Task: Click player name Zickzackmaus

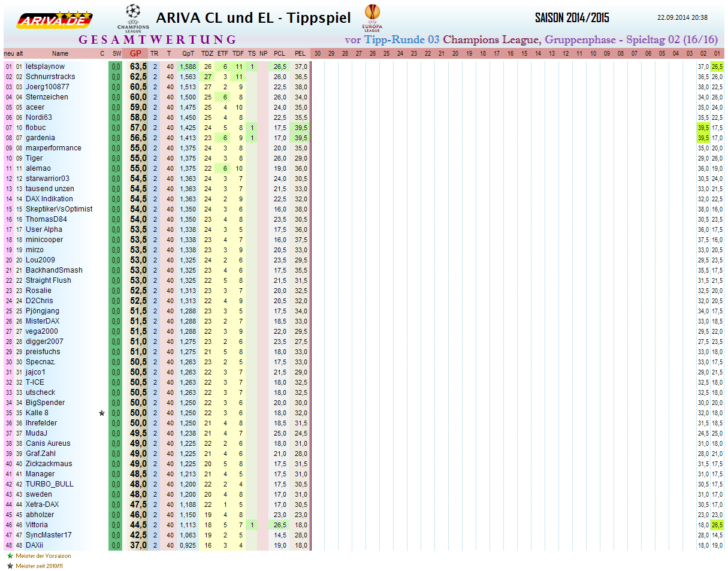Action: 49,464
